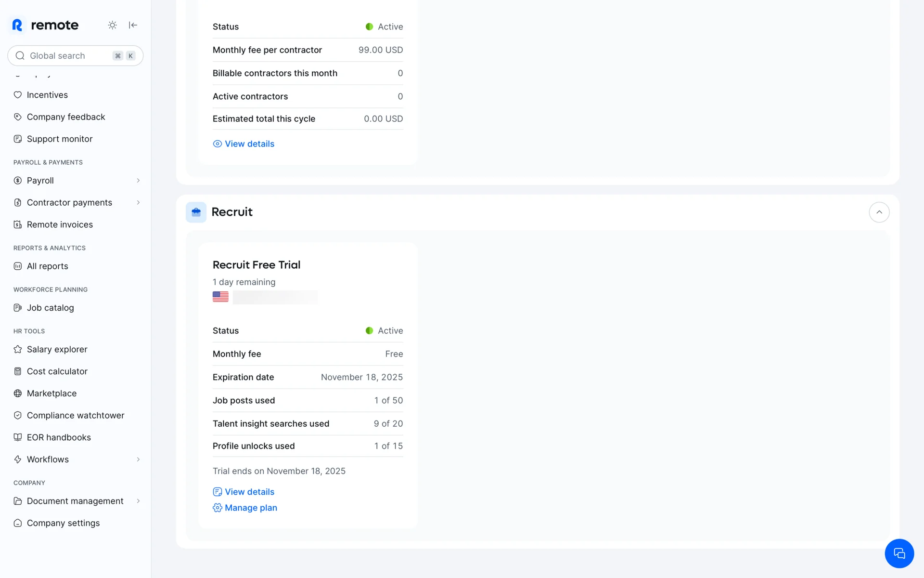Expand Contractor payments submenu chevron
Image resolution: width=924 pixels, height=578 pixels.
[138, 203]
